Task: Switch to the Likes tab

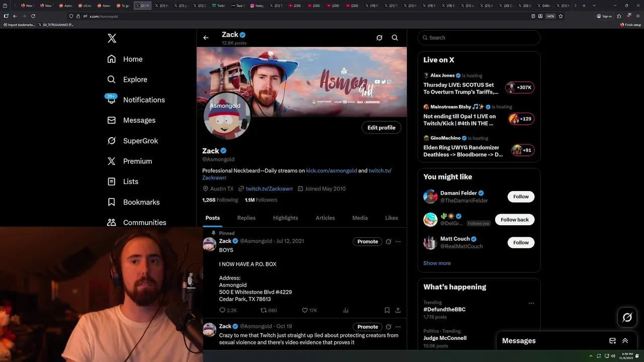Action: 391,218
